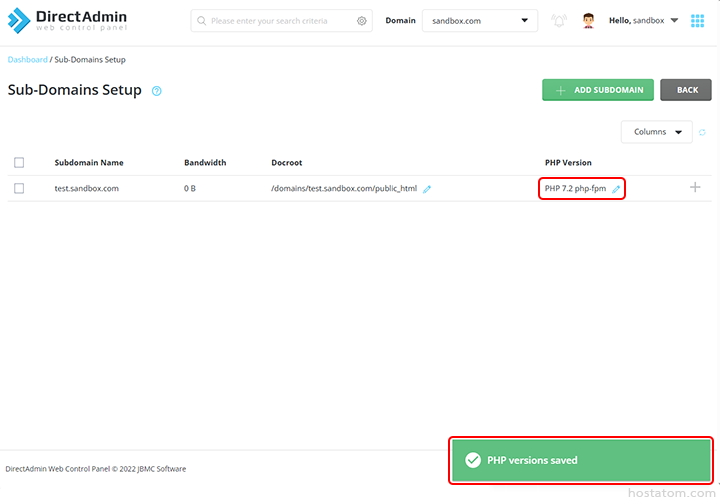Click the DirectAdmin logo
Image resolution: width=720 pixels, height=501 pixels.
(x=68, y=20)
